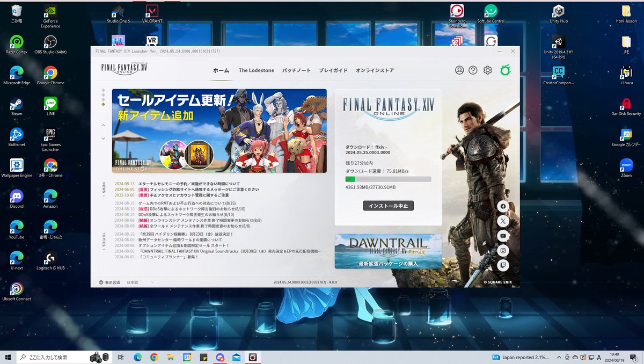Expand the NEWS section label
The height and width of the screenshot is (364, 644).
[x=104, y=190]
